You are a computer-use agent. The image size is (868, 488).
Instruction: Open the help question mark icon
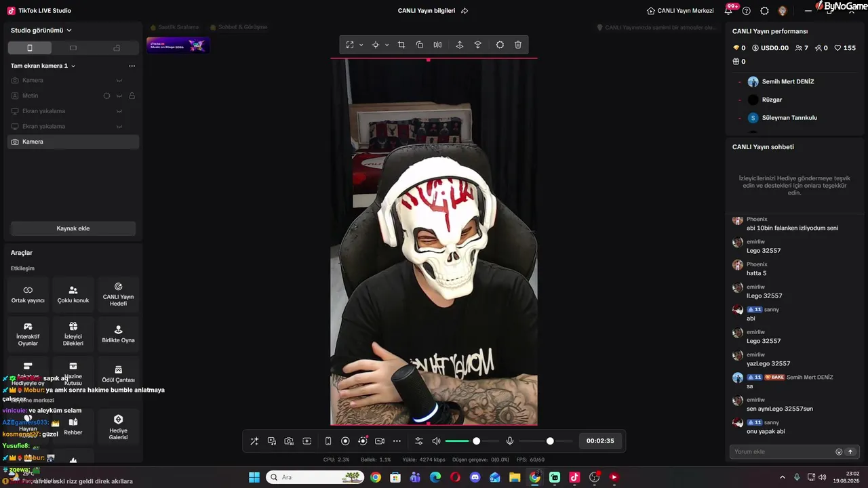point(747,11)
